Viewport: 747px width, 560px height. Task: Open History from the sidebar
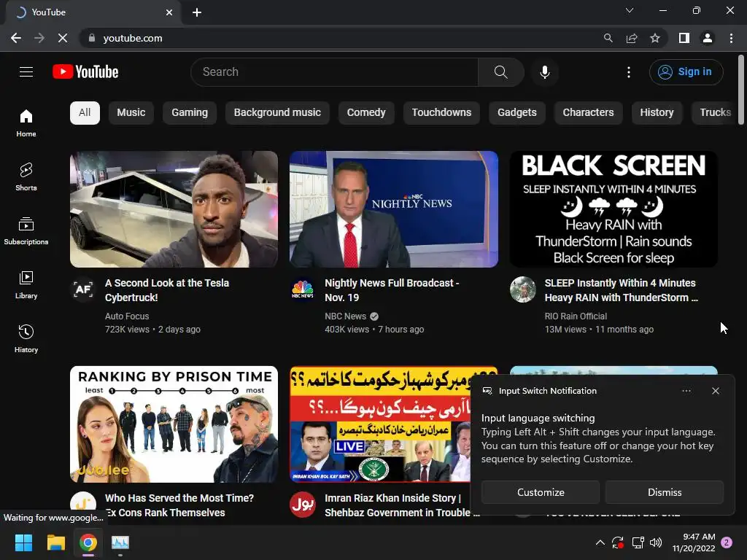26,338
